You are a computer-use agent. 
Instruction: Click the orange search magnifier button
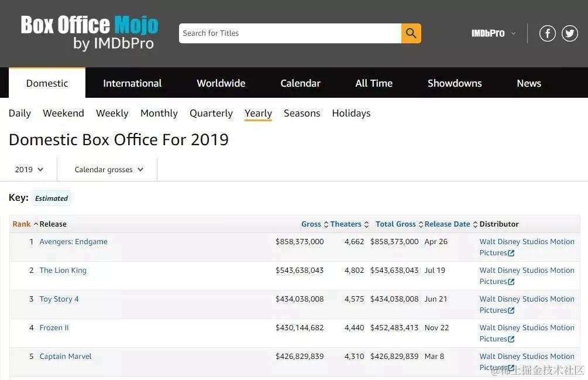(411, 33)
